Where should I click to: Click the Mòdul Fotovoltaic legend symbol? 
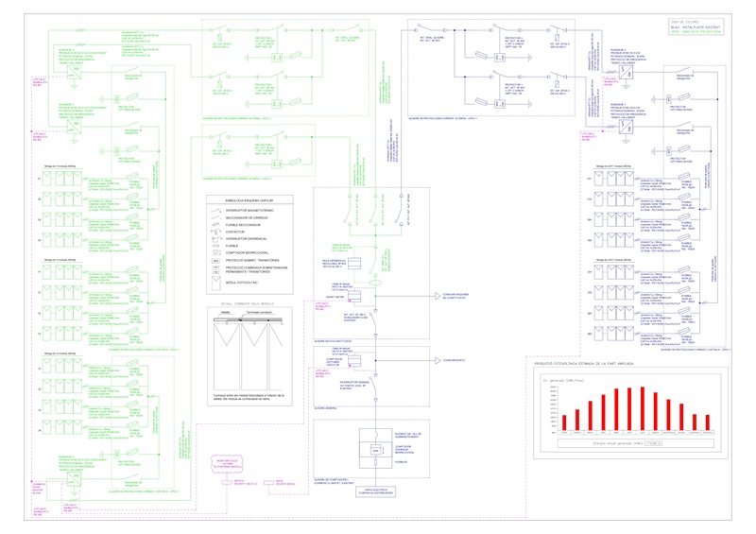coord(215,281)
